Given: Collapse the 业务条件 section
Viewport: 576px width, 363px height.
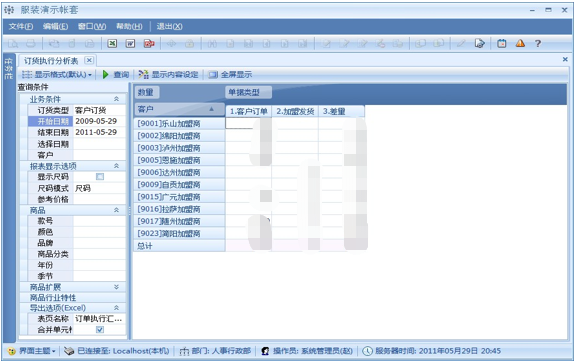Looking at the screenshot, I should [x=116, y=99].
